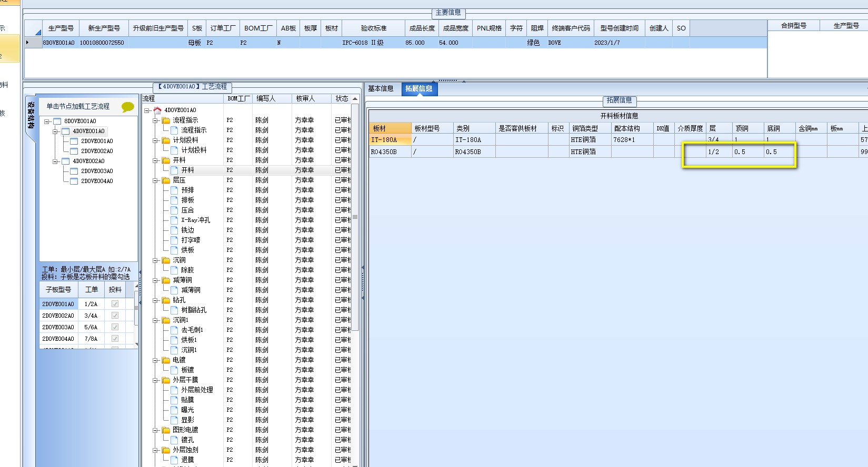Click the 流程指示 folder icon
This screenshot has width=868, height=467.
(x=166, y=120)
